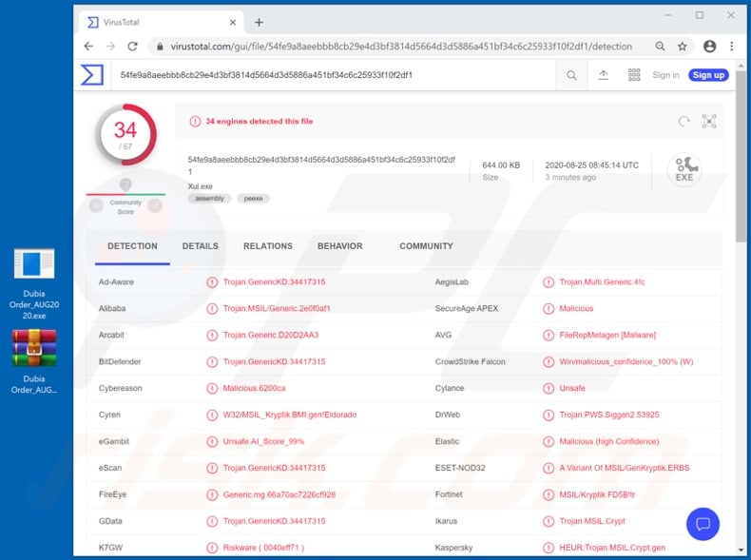Click community score upvote icon
The width and height of the screenshot is (751, 560).
tap(155, 206)
